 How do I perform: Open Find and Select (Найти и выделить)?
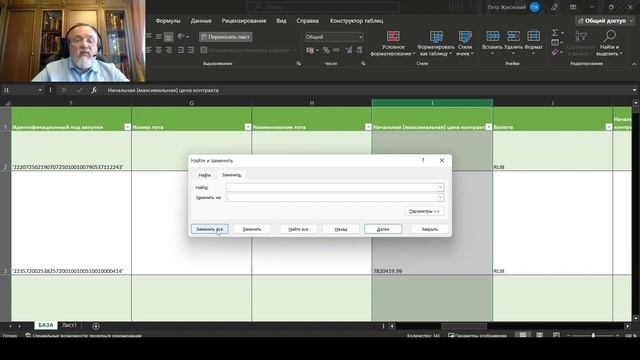point(609,42)
